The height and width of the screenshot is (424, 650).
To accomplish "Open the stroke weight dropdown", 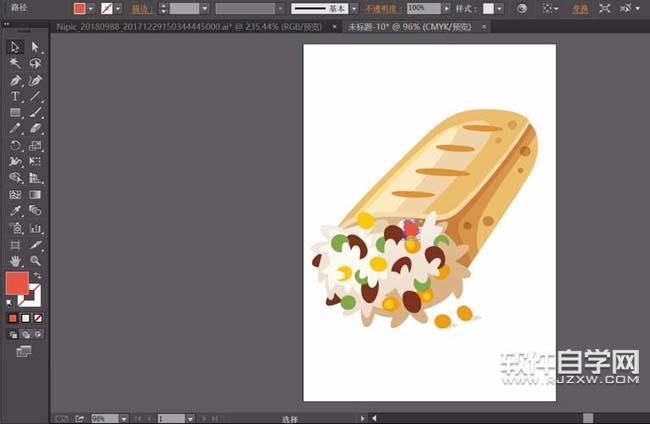I will pyautogui.click(x=205, y=8).
